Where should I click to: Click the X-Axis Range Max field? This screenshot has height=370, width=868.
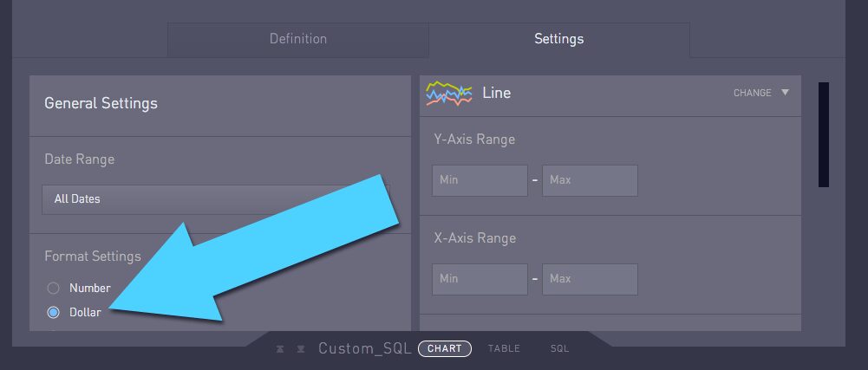tap(590, 279)
